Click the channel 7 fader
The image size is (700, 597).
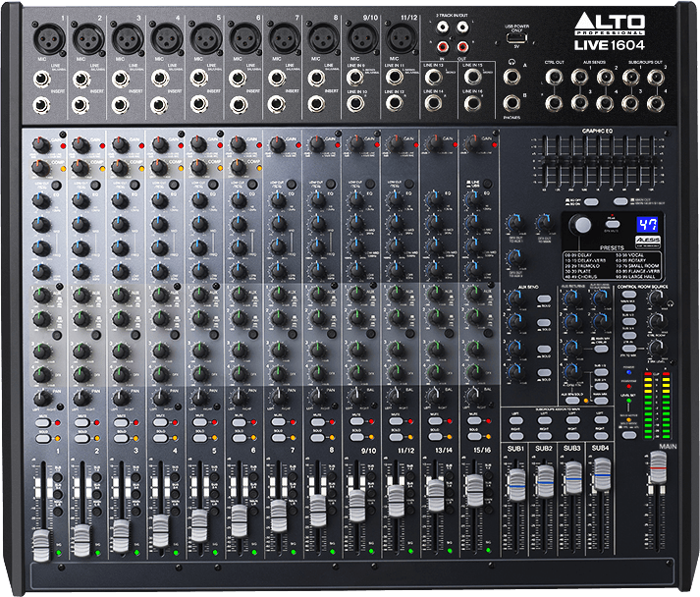tap(278, 516)
